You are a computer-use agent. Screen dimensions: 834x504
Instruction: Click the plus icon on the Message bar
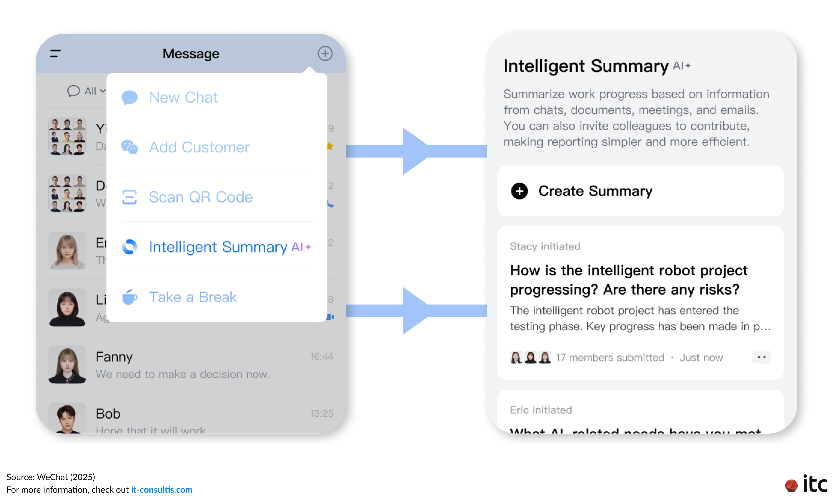[x=325, y=53]
